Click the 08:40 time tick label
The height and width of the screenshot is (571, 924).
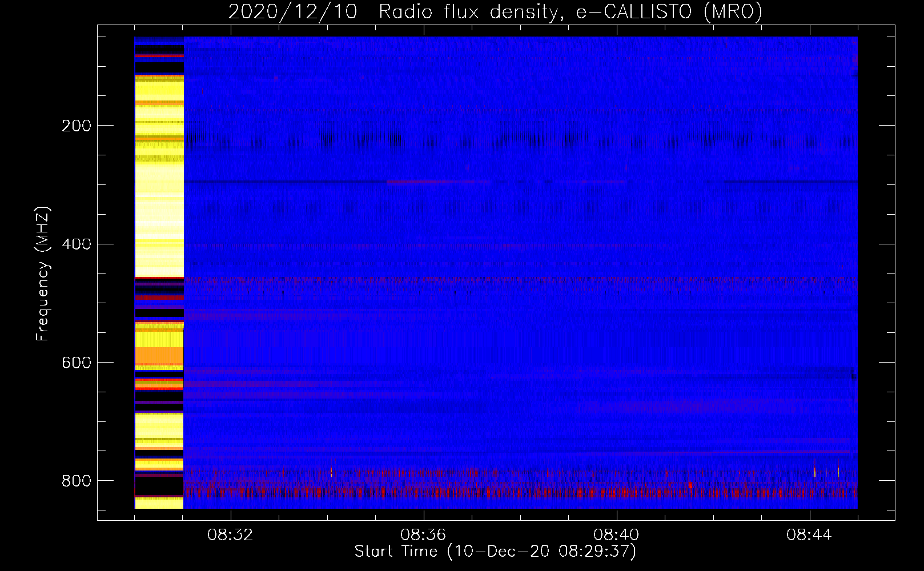pyautogui.click(x=616, y=535)
